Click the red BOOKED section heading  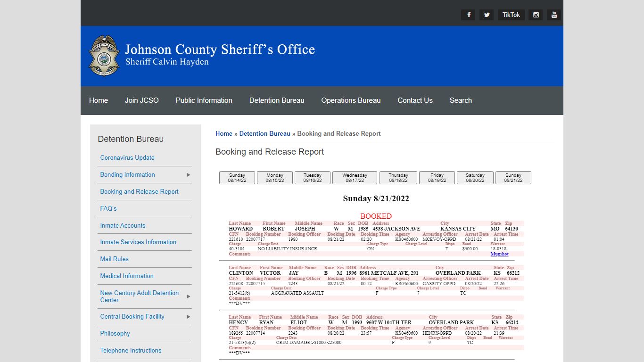(376, 216)
